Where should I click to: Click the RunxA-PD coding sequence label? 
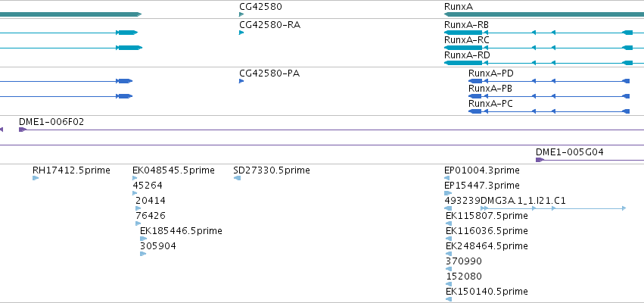coord(491,73)
